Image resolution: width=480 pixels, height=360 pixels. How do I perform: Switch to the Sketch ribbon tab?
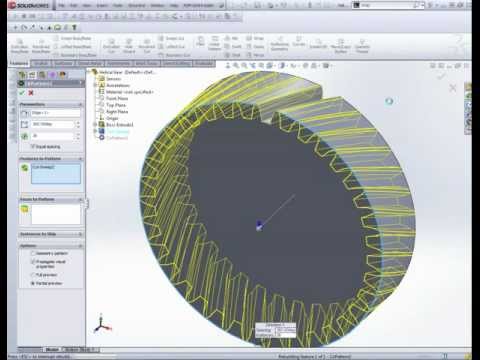pyautogui.click(x=41, y=63)
